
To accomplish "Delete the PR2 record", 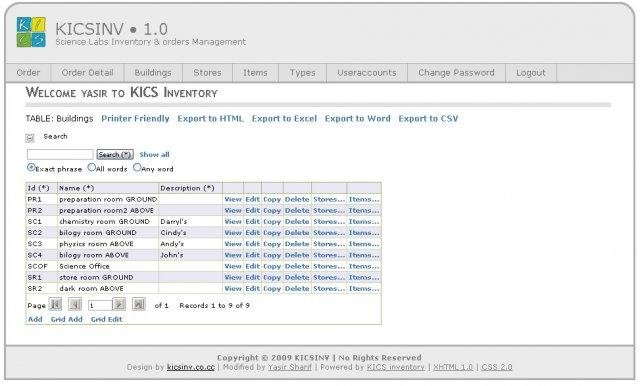I will click(x=297, y=211).
